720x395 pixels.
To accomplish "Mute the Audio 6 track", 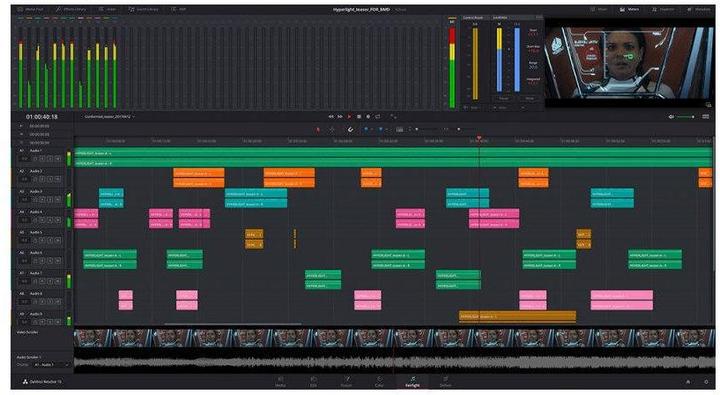I will 58,260.
